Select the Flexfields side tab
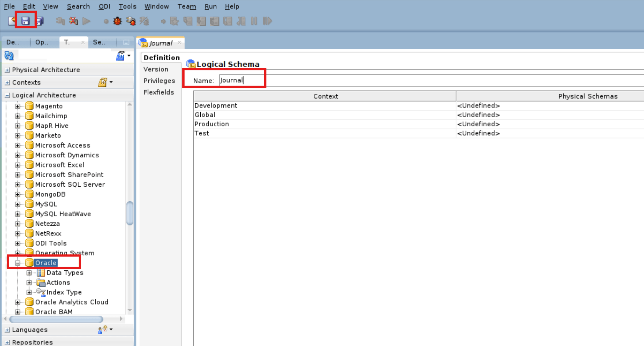This screenshot has width=644, height=346. [159, 92]
